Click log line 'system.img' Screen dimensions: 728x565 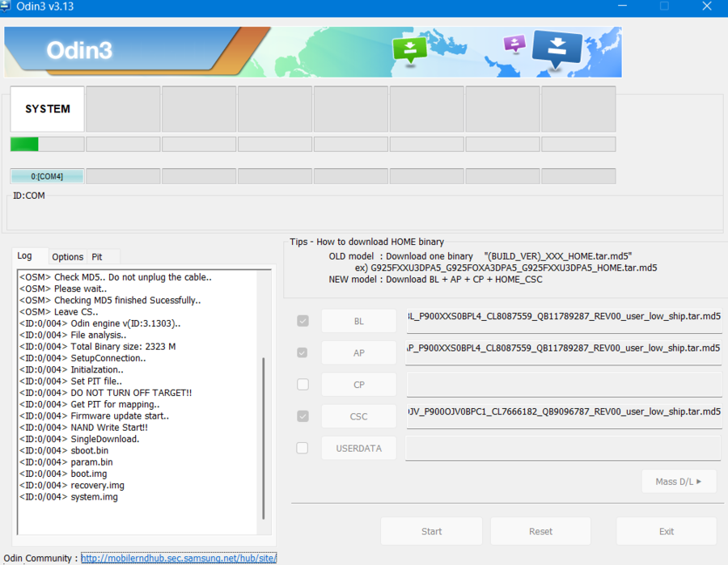coord(69,497)
